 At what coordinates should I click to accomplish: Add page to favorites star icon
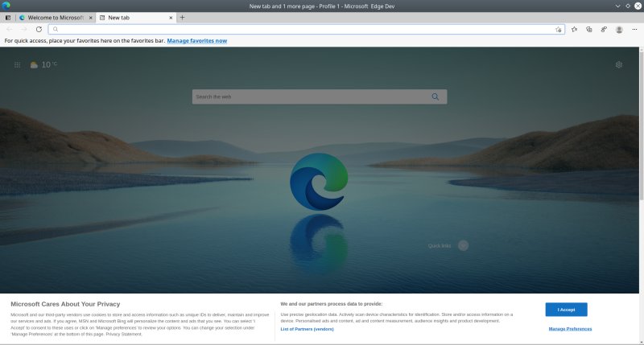[x=558, y=30]
